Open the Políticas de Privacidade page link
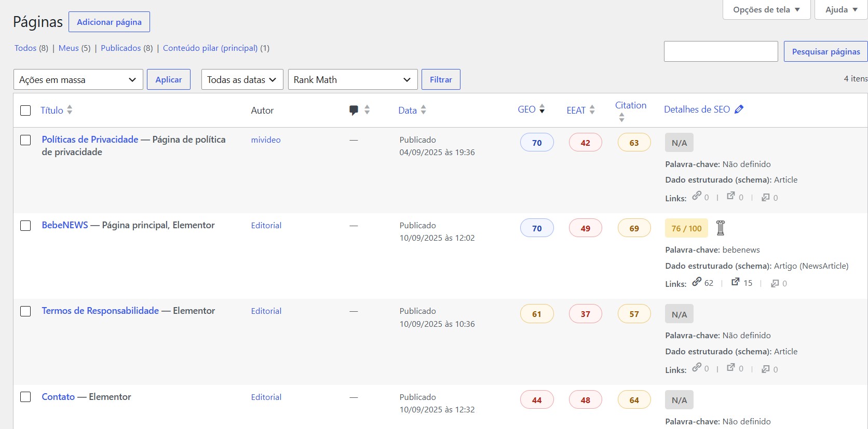This screenshot has width=868, height=429. [90, 140]
